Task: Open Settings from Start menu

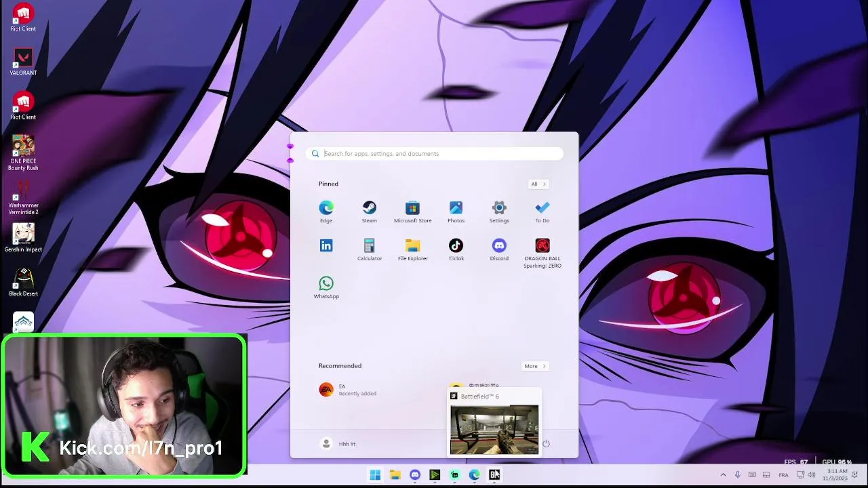Action: point(499,211)
